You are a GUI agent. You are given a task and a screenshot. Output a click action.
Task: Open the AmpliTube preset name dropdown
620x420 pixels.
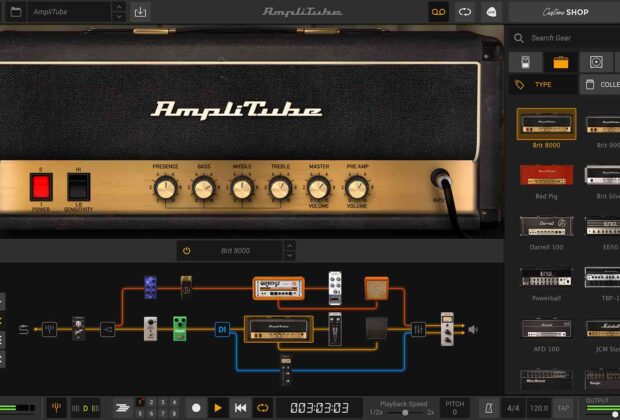(x=70, y=12)
